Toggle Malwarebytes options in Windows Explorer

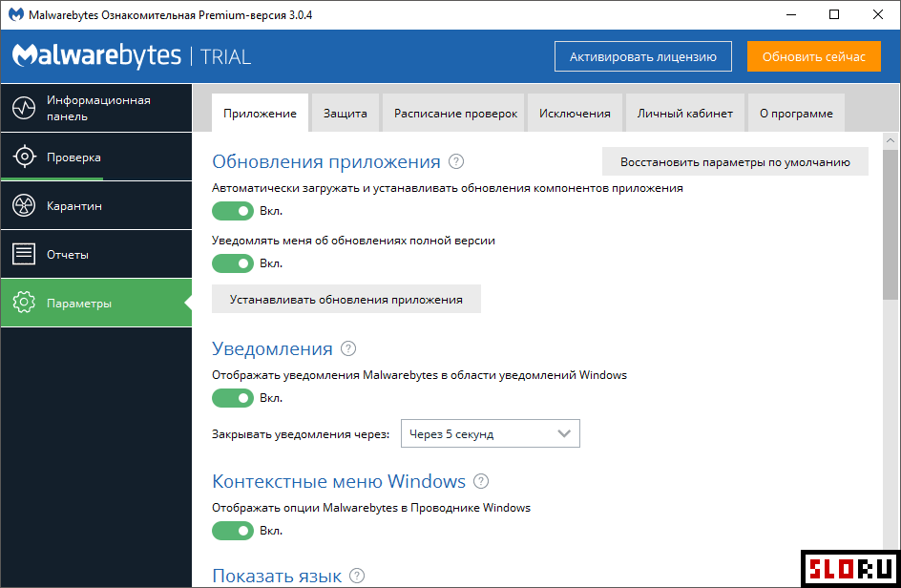pyautogui.click(x=233, y=531)
